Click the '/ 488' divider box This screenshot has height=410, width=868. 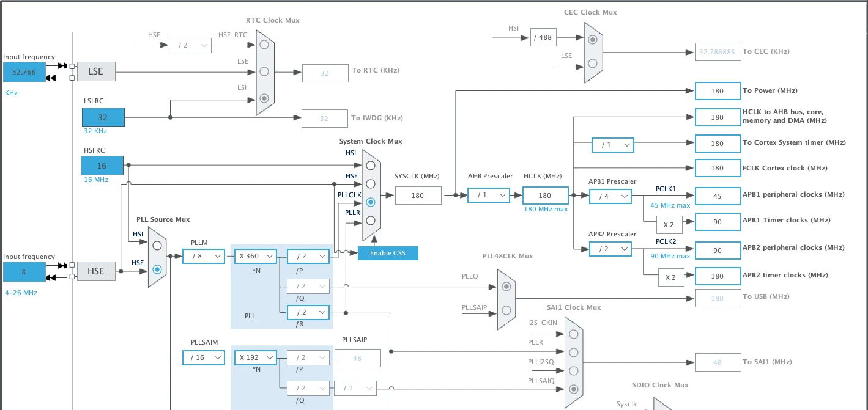(x=543, y=37)
